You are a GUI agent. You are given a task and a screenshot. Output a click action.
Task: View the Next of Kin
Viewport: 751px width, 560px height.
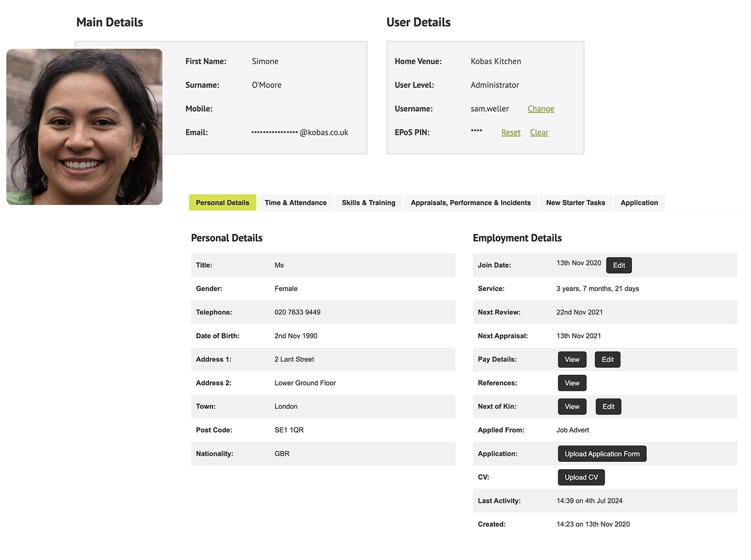tap(572, 407)
